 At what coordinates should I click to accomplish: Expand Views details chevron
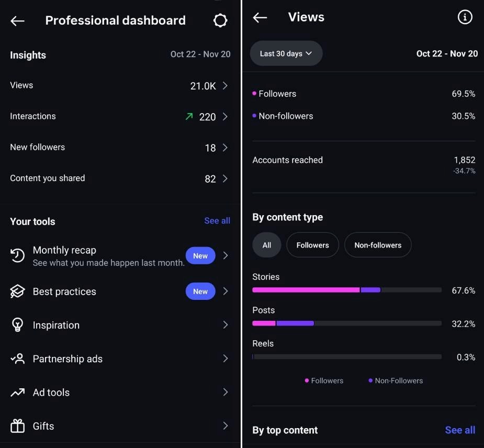pyautogui.click(x=225, y=85)
